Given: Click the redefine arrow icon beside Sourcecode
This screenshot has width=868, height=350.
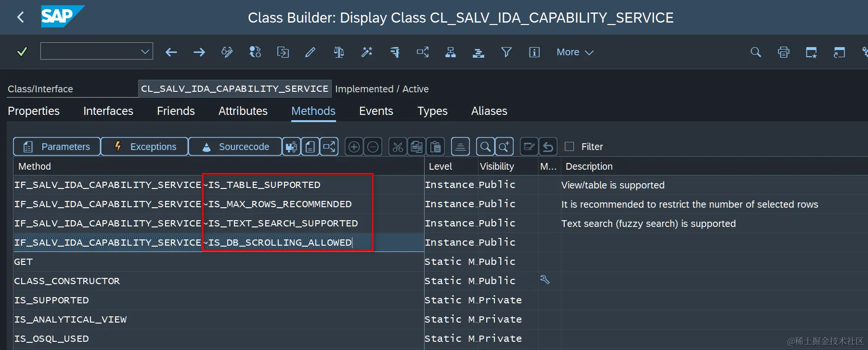Looking at the screenshot, I should tap(330, 147).
